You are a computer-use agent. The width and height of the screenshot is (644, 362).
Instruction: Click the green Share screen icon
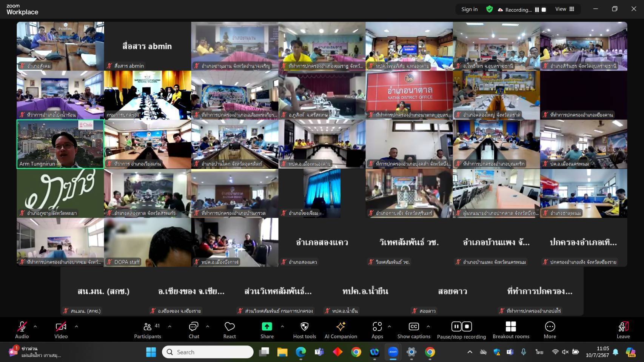tap(267, 327)
